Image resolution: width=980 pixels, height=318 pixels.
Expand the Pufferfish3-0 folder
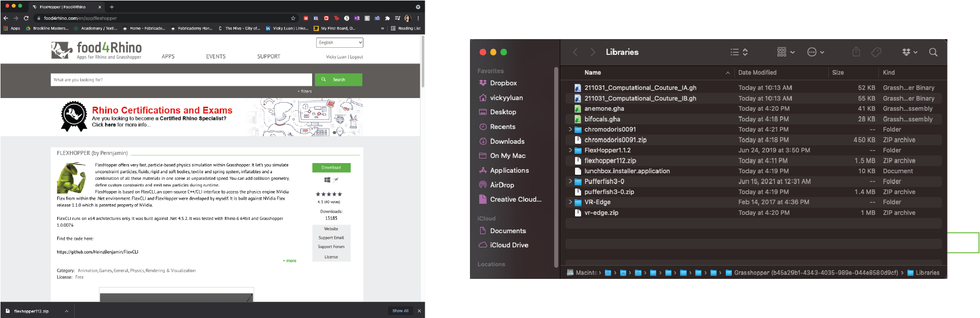(x=570, y=181)
